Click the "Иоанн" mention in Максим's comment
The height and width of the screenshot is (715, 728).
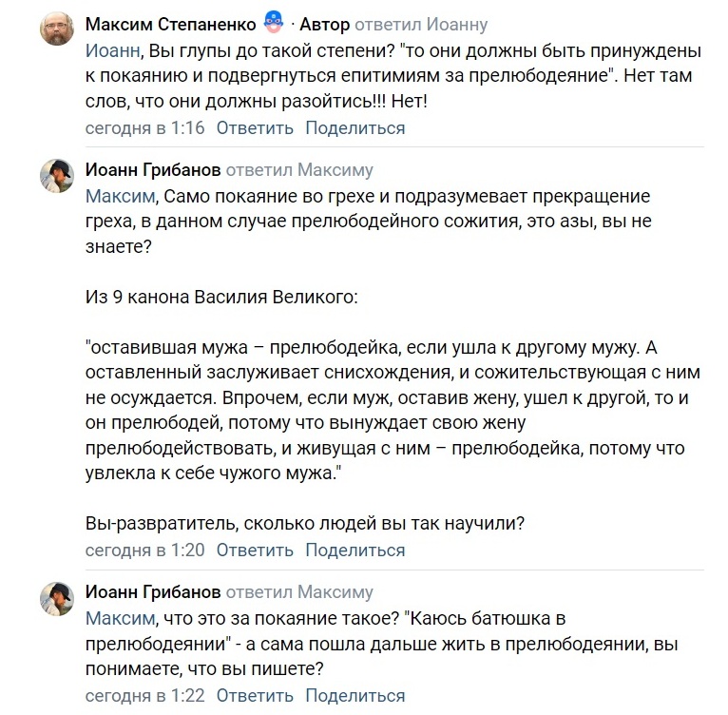point(112,49)
